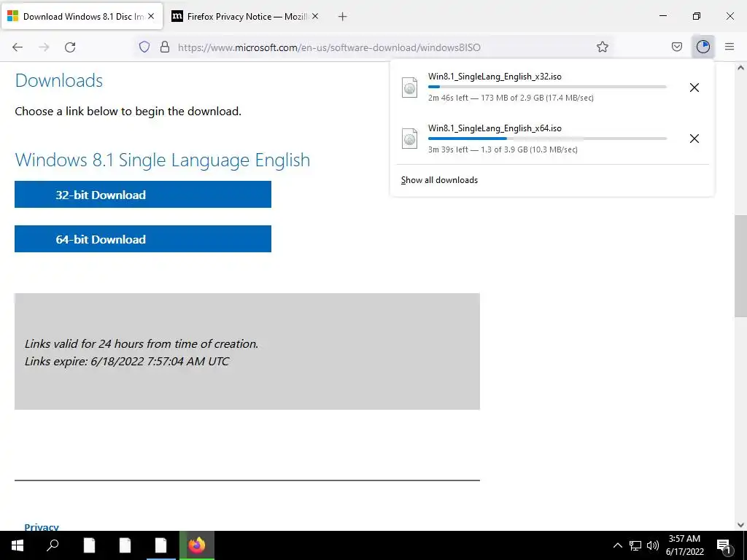Click the x64.iso download progress bar

[x=547, y=139]
